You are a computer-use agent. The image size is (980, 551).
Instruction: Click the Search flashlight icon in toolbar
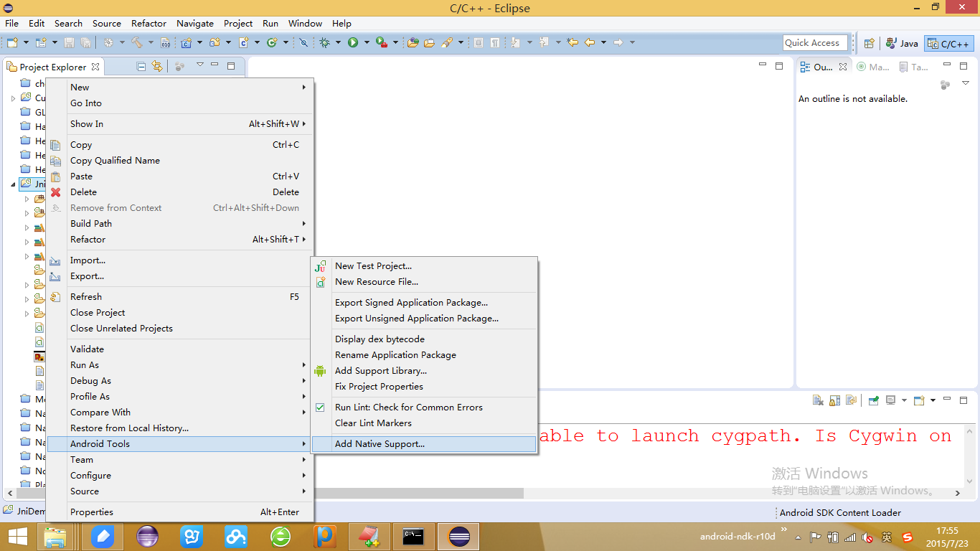click(x=447, y=42)
